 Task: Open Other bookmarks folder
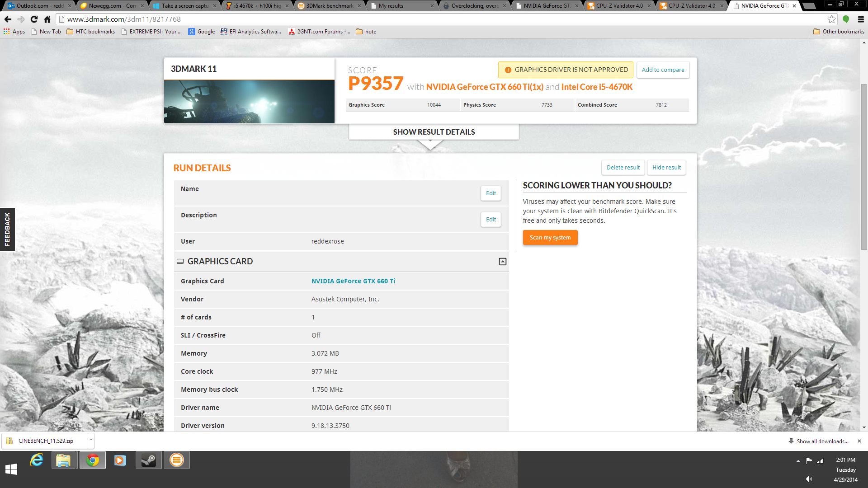839,32
